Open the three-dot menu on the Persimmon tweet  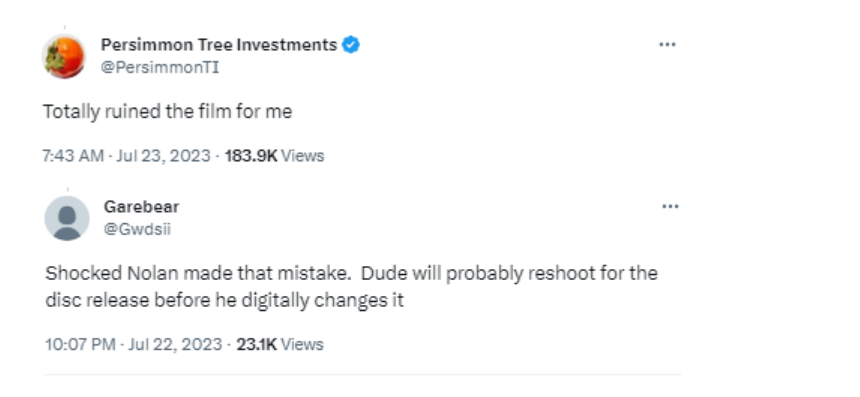667,45
